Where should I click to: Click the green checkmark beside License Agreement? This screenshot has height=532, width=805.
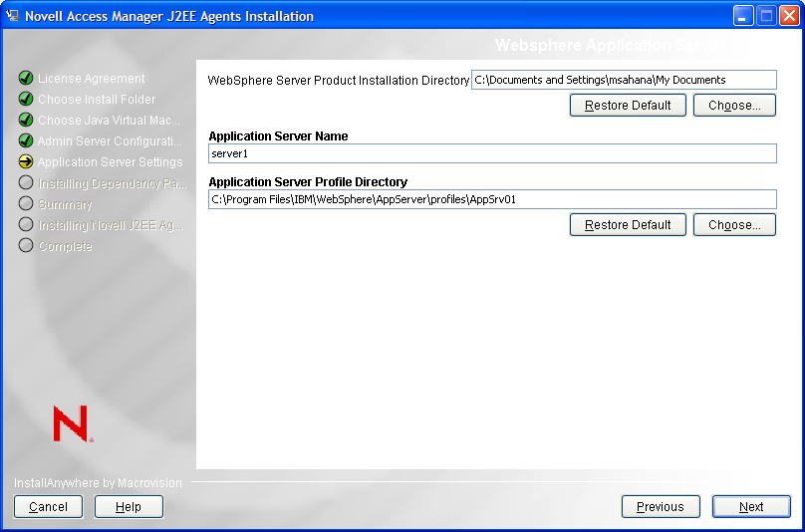pyautogui.click(x=26, y=78)
